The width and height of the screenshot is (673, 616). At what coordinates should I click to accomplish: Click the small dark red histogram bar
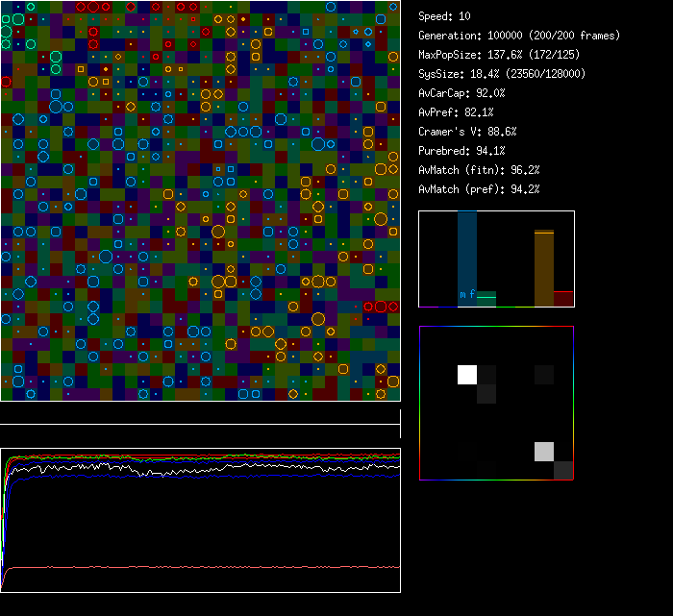point(563,299)
